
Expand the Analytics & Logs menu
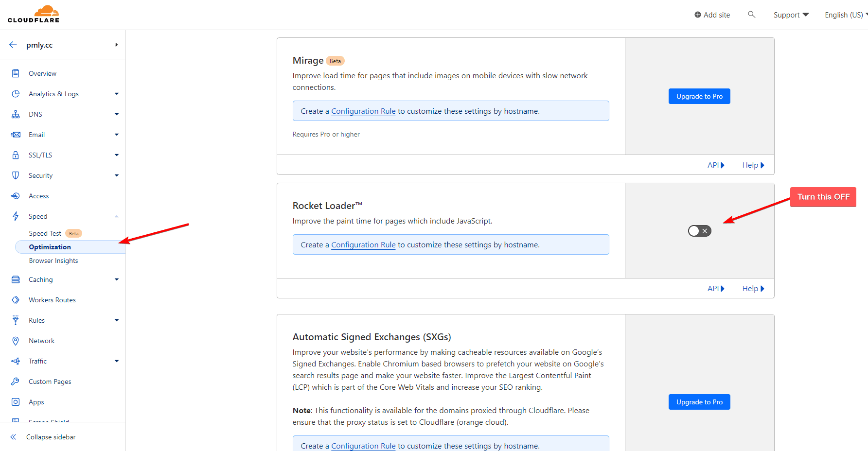pos(116,93)
